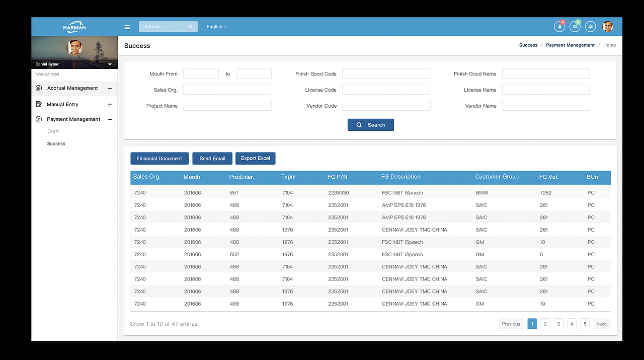Expand Accrual Management with the plus sign
Image resolution: width=644 pixels, height=360 pixels.
(x=110, y=89)
